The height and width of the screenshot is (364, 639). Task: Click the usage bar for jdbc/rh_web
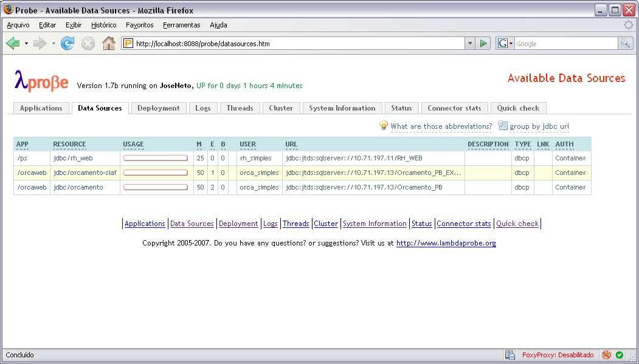[x=156, y=158]
